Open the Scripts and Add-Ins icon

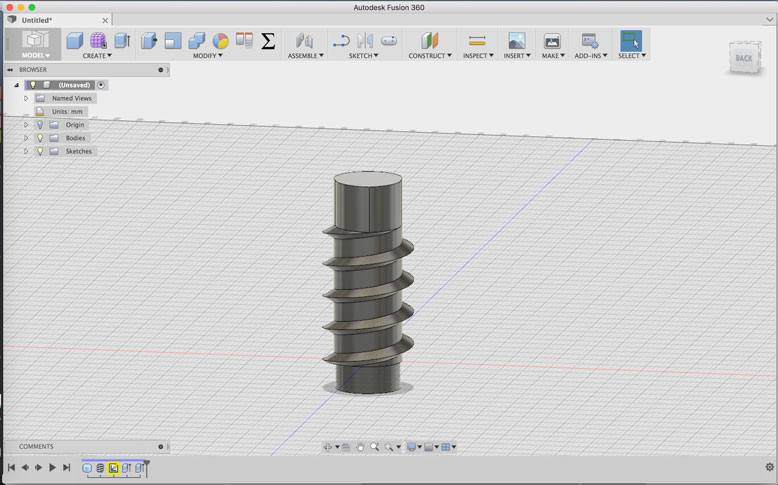590,41
